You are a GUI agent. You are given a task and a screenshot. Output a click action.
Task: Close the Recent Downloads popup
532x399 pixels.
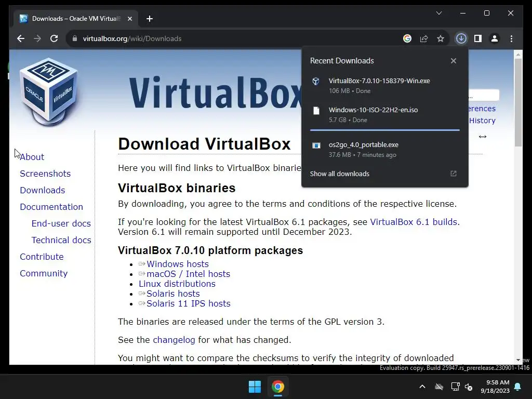click(x=453, y=61)
